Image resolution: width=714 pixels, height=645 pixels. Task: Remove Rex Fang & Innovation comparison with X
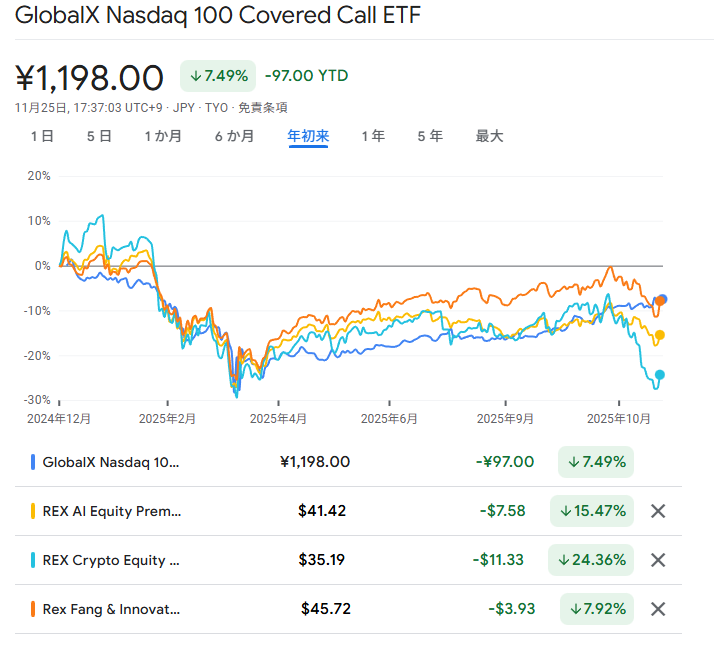658,609
